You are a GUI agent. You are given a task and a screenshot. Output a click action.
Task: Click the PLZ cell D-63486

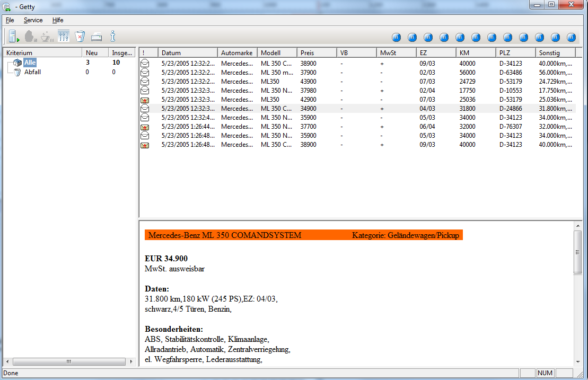pyautogui.click(x=511, y=72)
